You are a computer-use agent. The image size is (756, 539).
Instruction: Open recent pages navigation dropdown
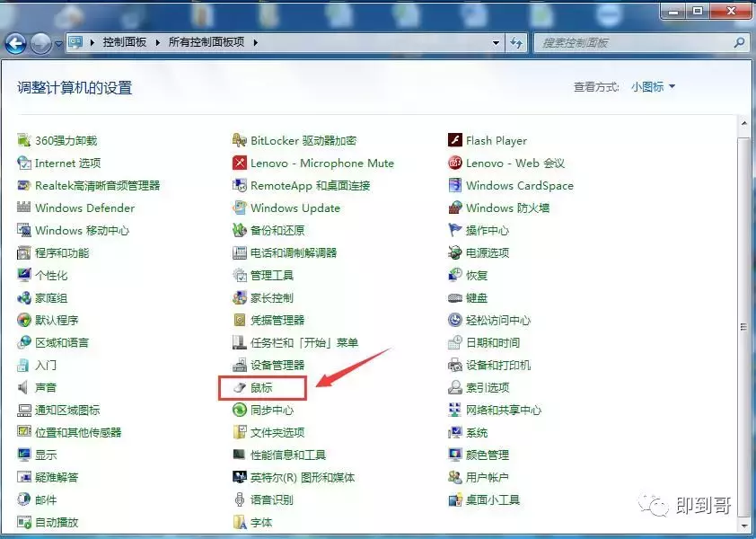pos(56,41)
